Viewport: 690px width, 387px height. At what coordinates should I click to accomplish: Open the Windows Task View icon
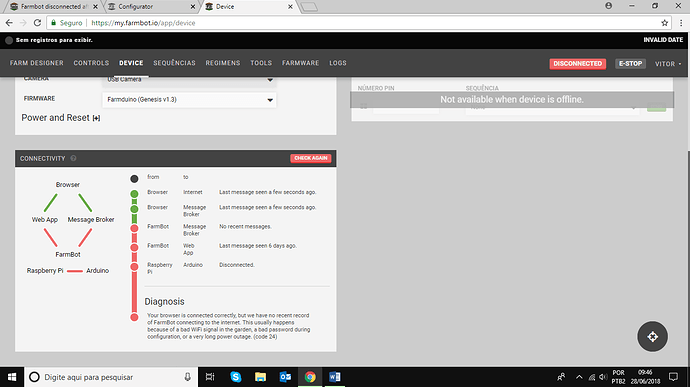coord(210,377)
